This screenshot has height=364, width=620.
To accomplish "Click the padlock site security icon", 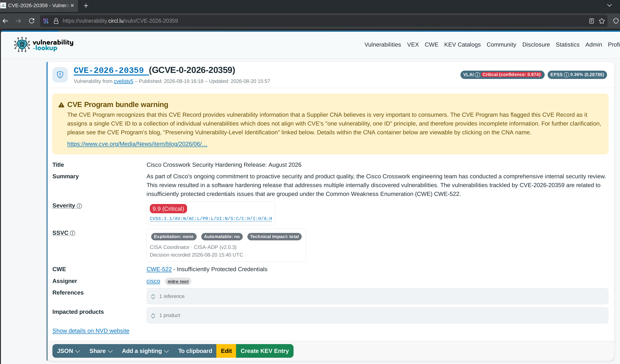I will click(56, 21).
